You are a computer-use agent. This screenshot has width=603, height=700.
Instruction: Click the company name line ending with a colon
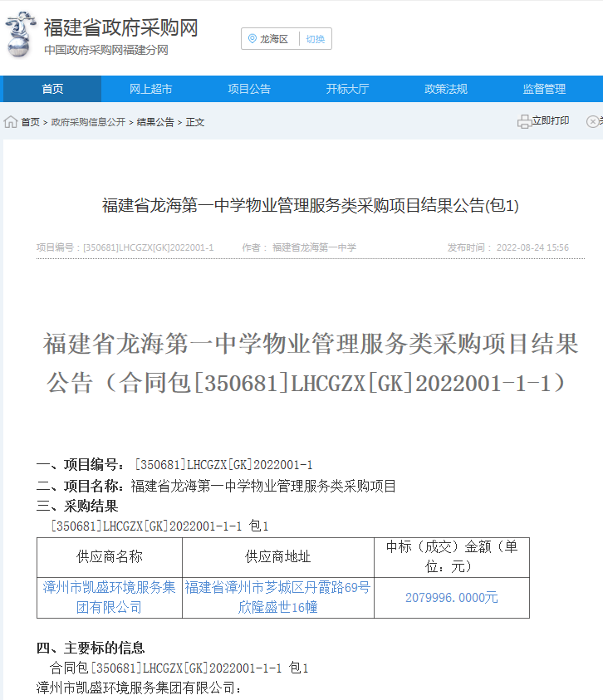coord(139,688)
